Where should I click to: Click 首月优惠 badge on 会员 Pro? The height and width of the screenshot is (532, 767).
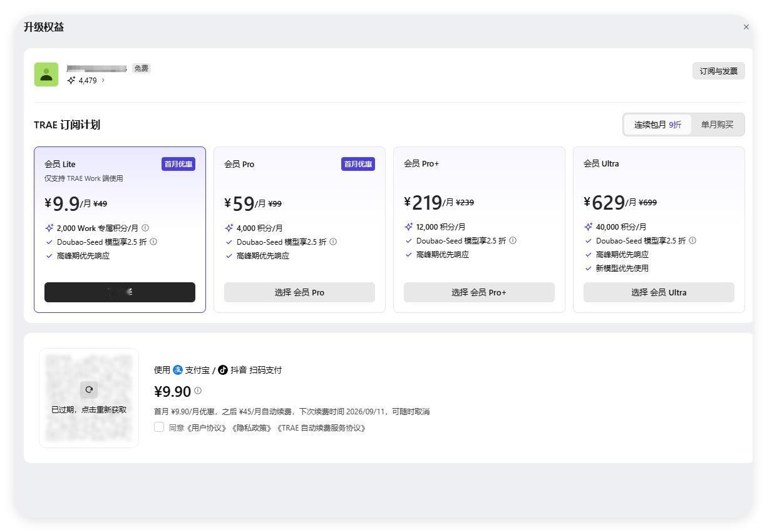click(358, 164)
